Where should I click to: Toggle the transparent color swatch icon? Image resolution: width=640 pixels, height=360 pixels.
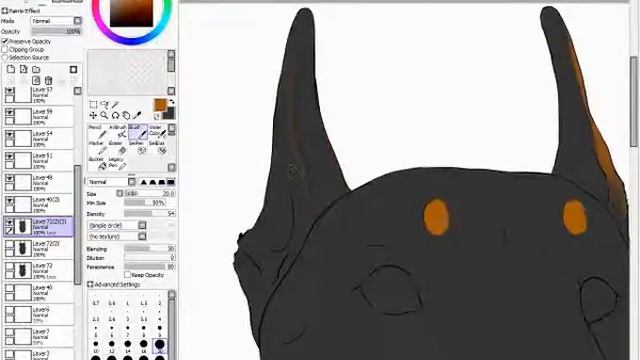tap(156, 117)
